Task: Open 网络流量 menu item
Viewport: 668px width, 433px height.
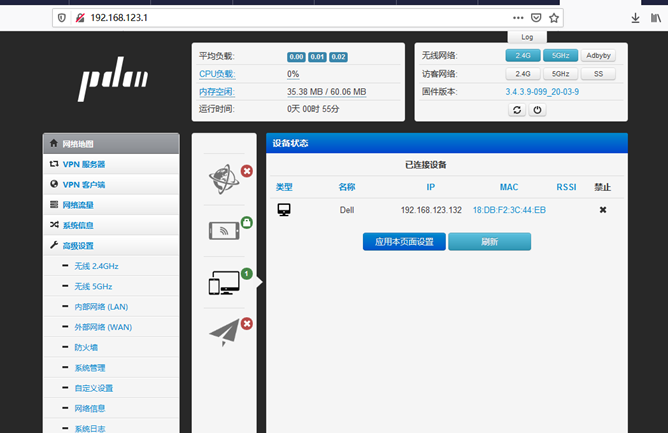Action: (111, 205)
